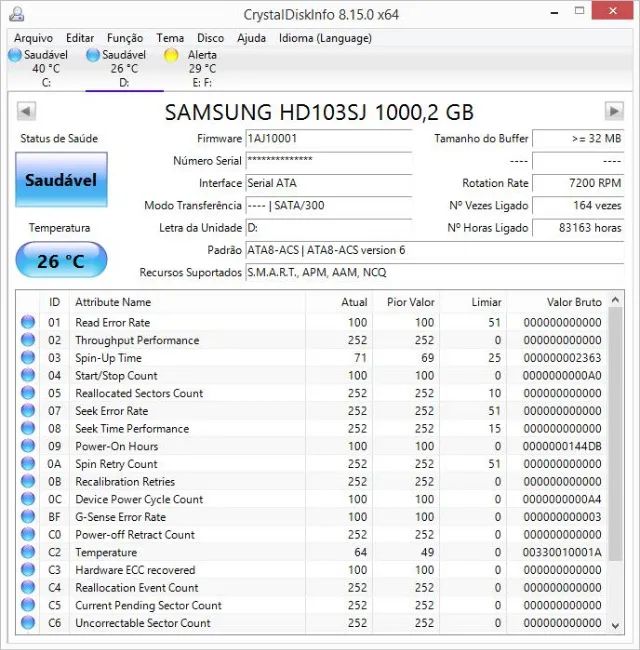Click the status orb for Reallocation Event Count
640x650 pixels.
(28, 587)
